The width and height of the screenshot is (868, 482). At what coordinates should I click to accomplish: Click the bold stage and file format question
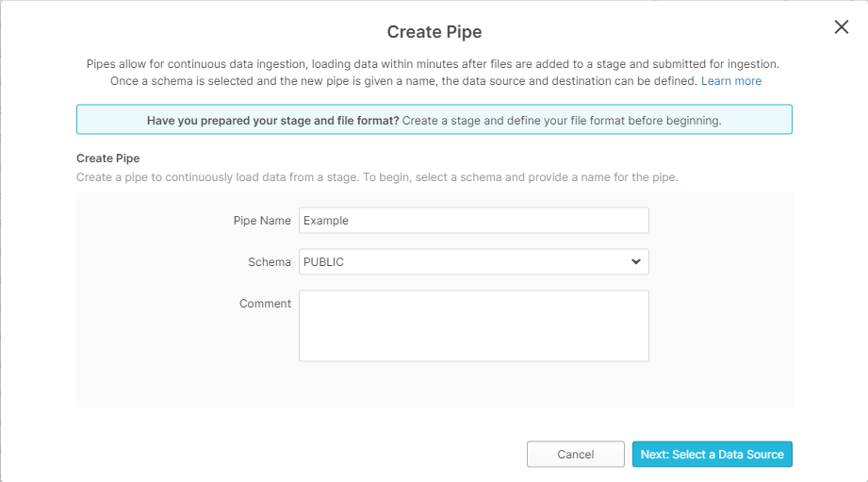(x=273, y=121)
